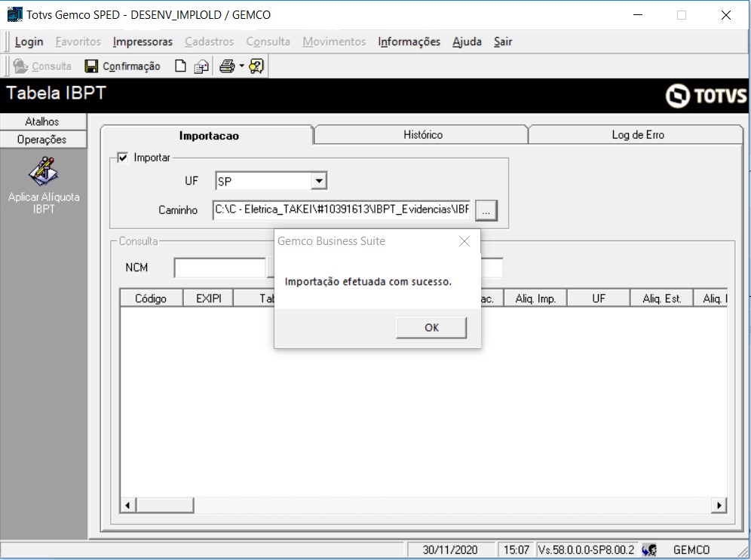Click the greyed Favoritos menu
The image size is (751, 560).
coord(78,41)
